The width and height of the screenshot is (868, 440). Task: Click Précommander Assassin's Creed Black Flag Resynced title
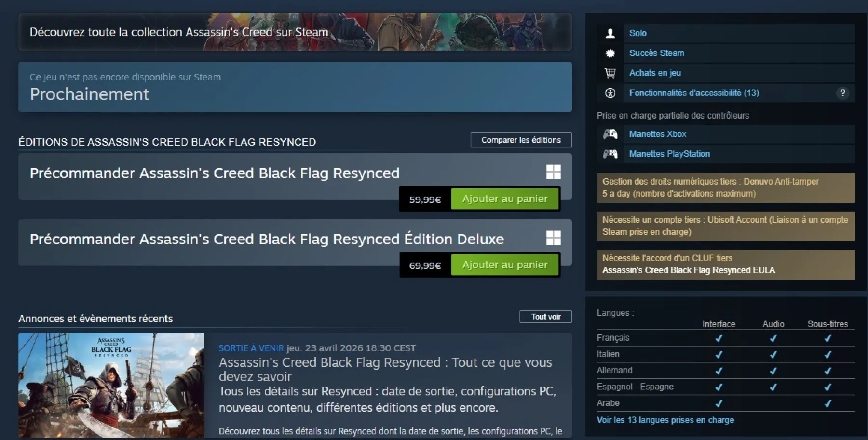(215, 173)
